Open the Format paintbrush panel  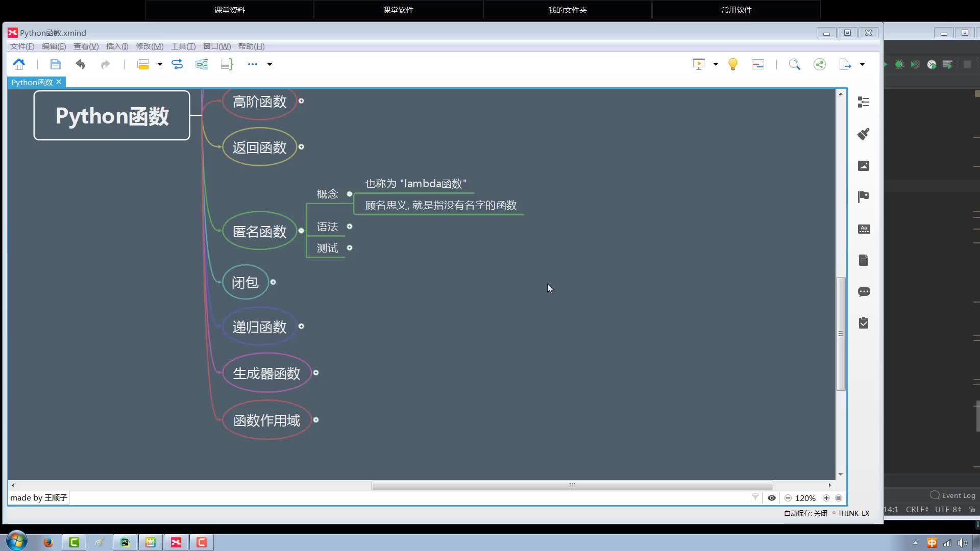click(x=863, y=134)
